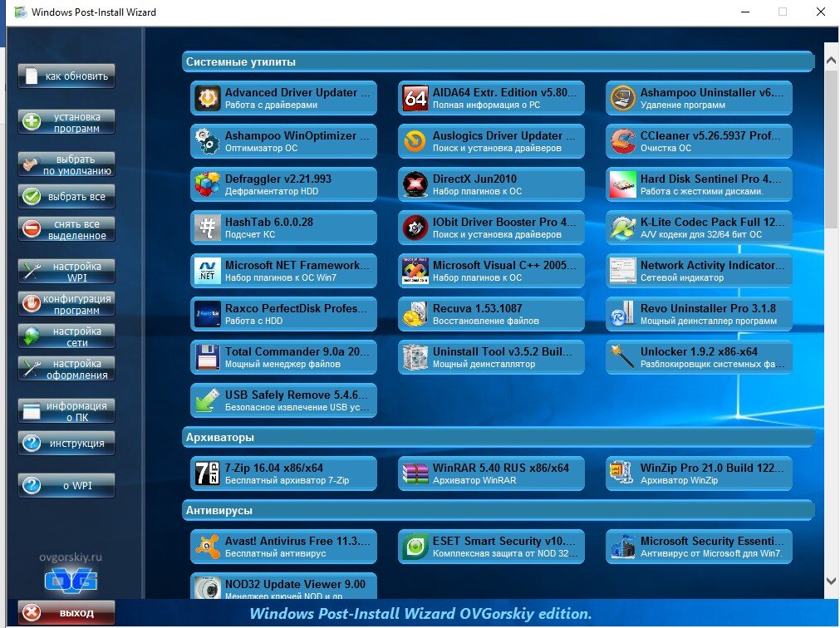Select the DirectX Jun2010 icon
The width and height of the screenshot is (840, 628).
(415, 184)
